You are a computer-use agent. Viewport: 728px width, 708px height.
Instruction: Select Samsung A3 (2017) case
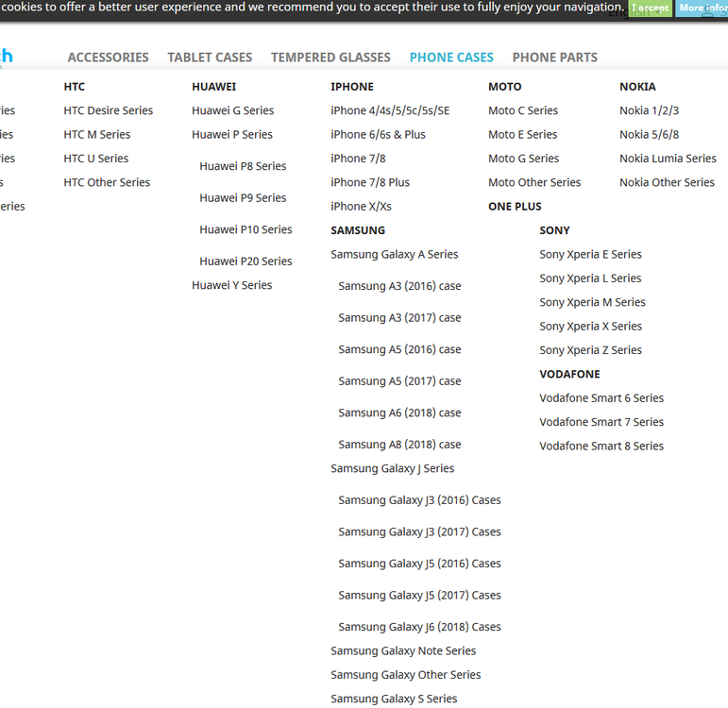tap(399, 318)
